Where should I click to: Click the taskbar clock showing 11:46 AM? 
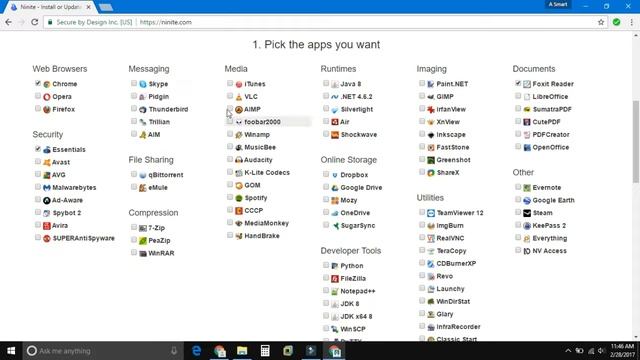622,351
